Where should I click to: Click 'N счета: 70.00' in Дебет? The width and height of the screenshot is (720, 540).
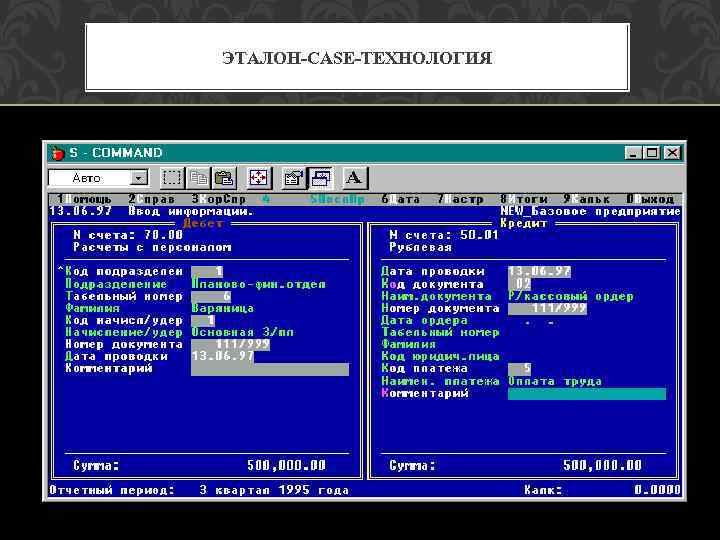coord(128,235)
